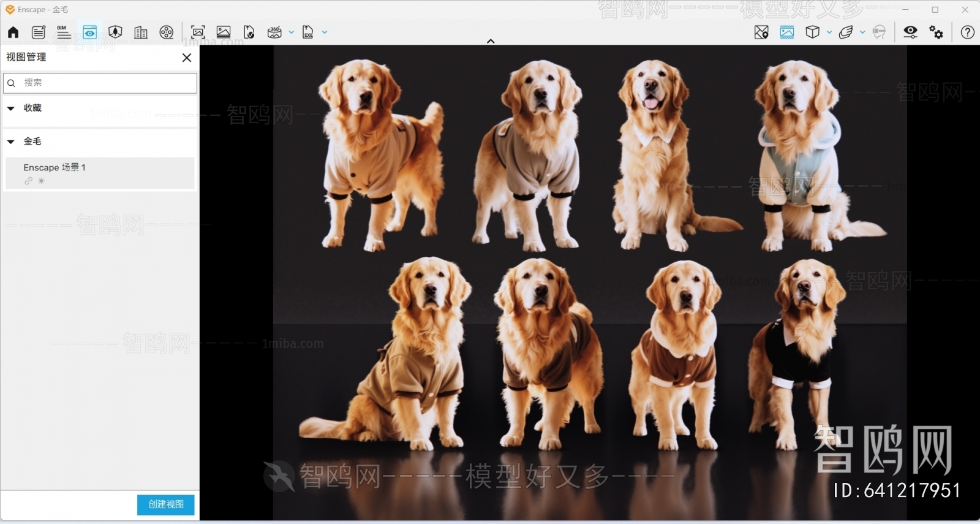
Task: Click the 视图管理 panel title
Action: (26, 57)
